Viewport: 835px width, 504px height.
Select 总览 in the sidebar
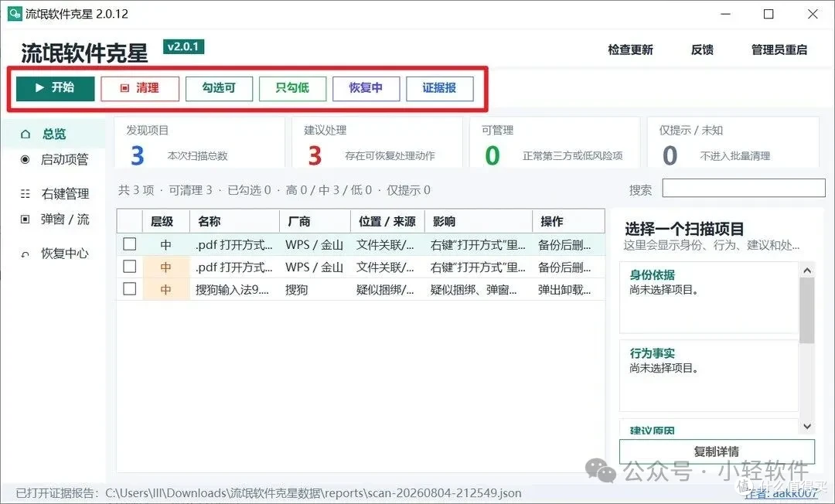point(54,134)
